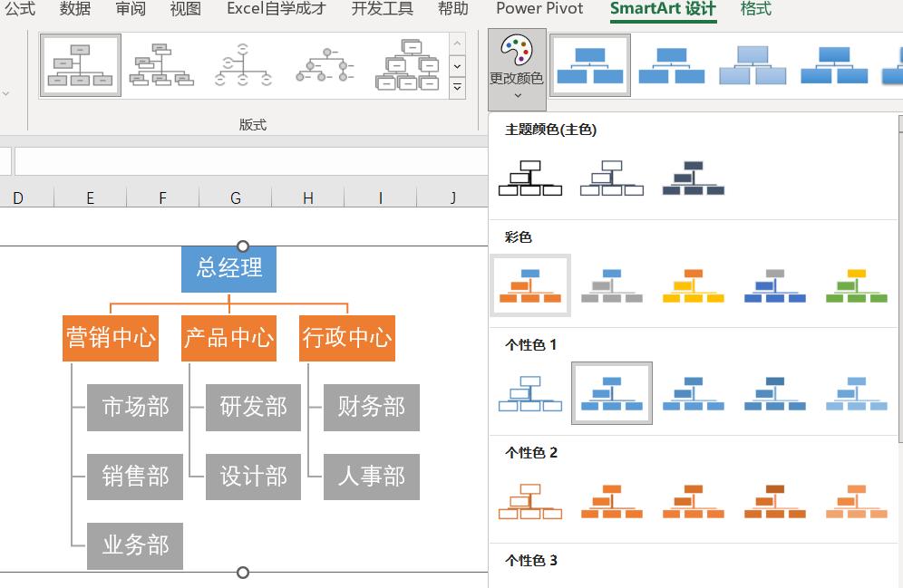Select the second SmartArt style in the gallery
The height and width of the screenshot is (588, 903).
(x=671, y=65)
